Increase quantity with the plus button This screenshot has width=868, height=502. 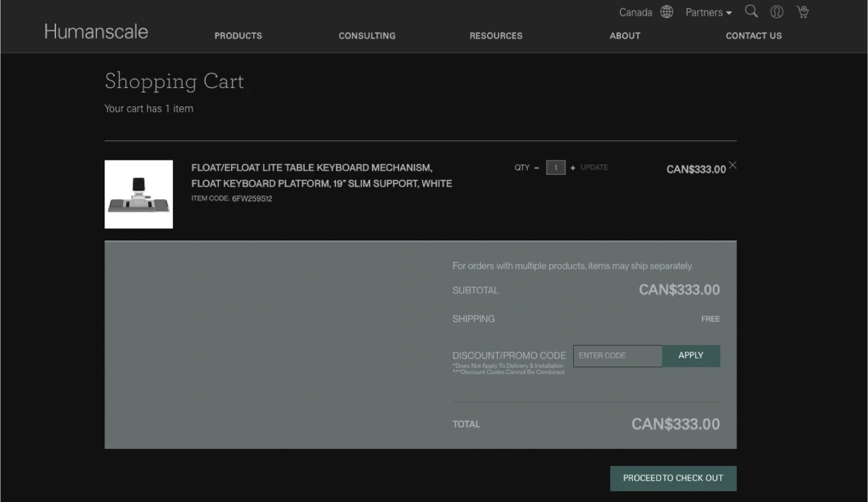[573, 168]
